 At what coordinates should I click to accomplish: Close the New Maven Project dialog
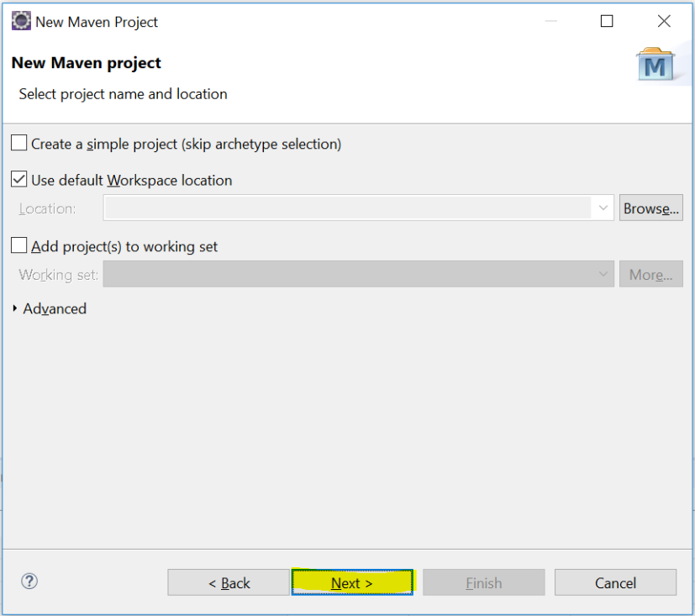(x=664, y=20)
